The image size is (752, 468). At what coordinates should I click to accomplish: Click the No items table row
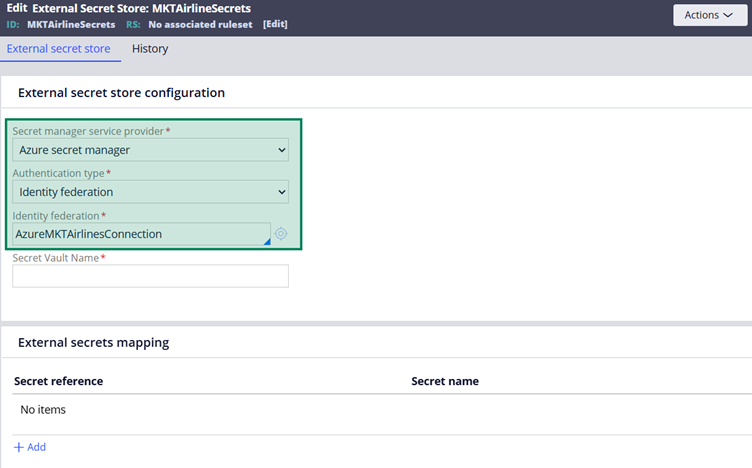point(43,409)
